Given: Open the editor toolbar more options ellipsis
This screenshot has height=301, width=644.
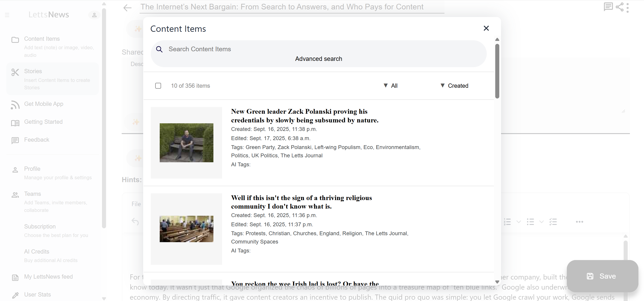Looking at the screenshot, I should coord(580,222).
